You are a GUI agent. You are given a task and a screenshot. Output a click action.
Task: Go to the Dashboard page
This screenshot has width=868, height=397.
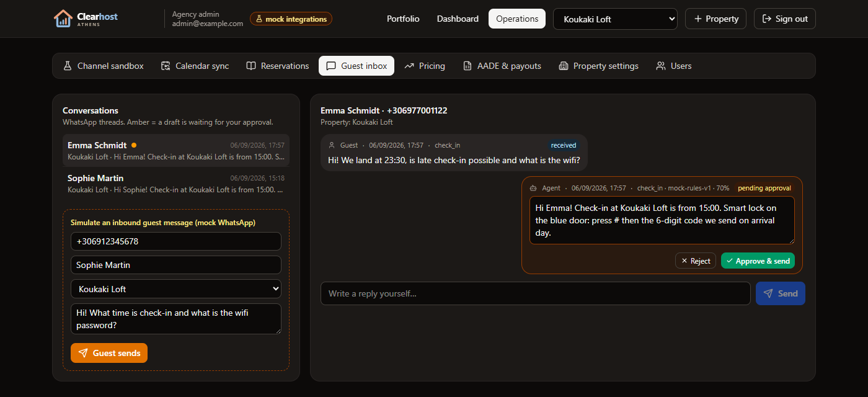coord(458,19)
